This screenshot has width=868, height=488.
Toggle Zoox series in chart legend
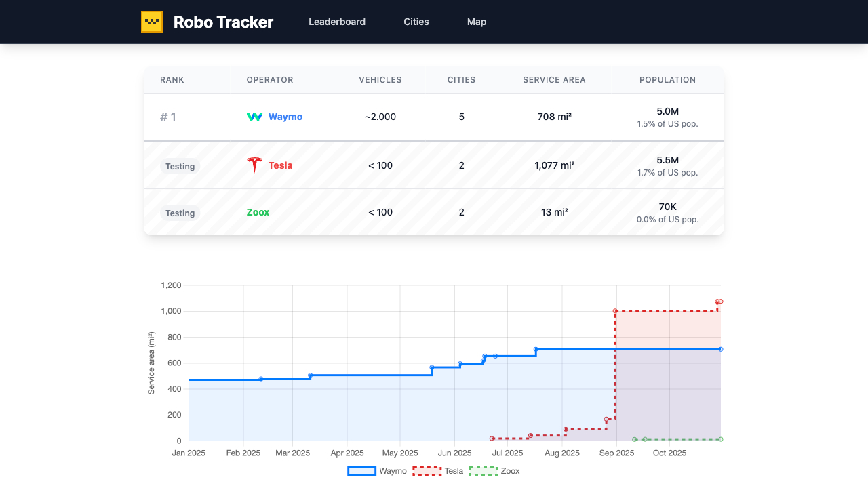494,471
